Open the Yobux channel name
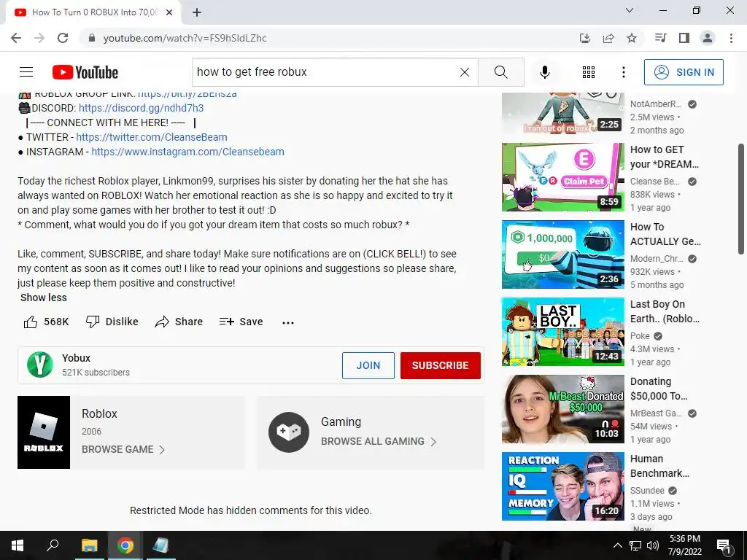Screen dimensions: 747x560 76,358
